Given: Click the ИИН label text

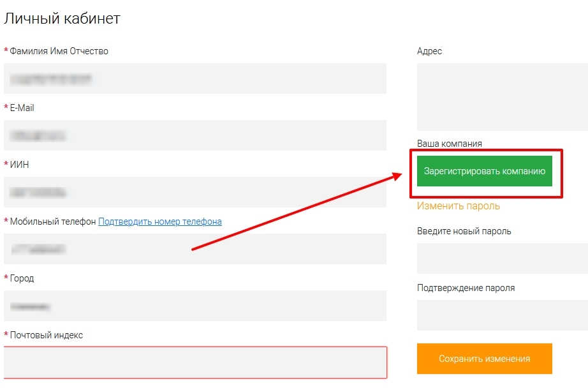Looking at the screenshot, I should [19, 165].
